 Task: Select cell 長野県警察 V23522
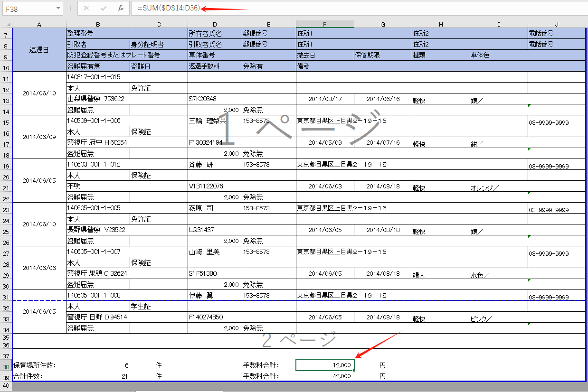click(x=127, y=230)
